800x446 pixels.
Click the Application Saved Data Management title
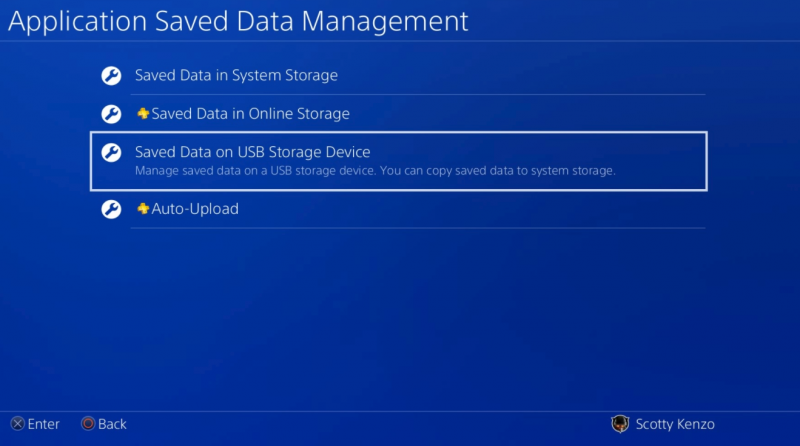(238, 21)
